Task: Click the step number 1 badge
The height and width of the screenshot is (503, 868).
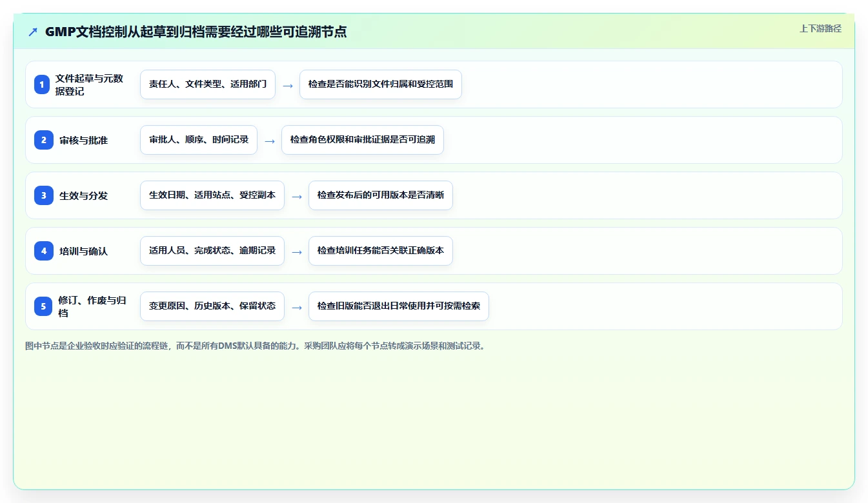Action: (42, 84)
